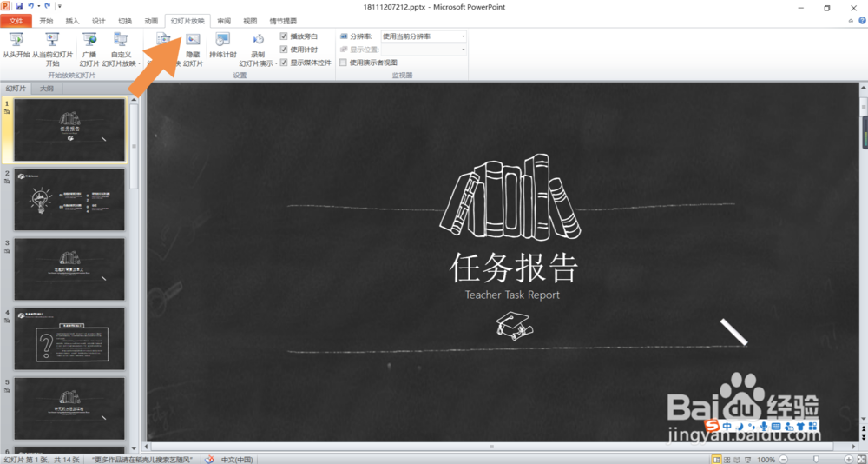Click the Undo arrow icon
Image resolution: width=868 pixels, height=464 pixels.
click(30, 6)
